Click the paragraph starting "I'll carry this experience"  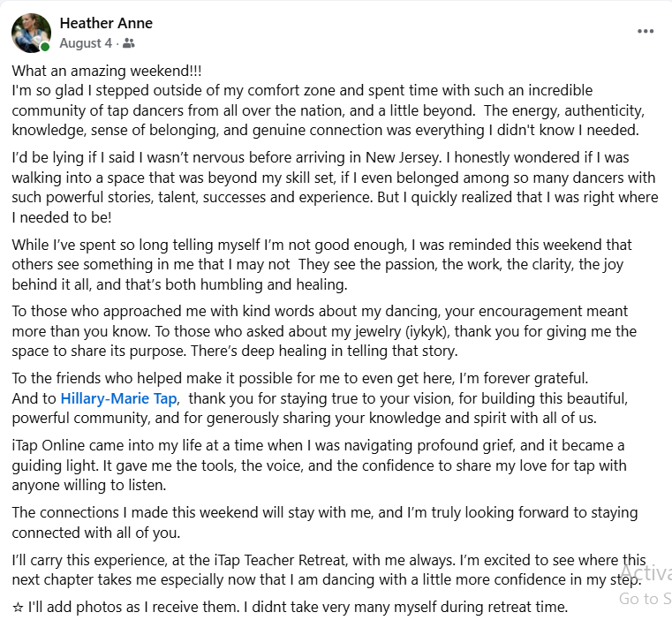click(327, 571)
